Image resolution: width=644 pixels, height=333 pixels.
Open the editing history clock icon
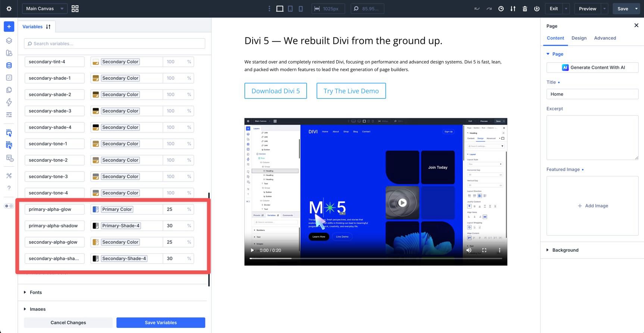(501, 9)
